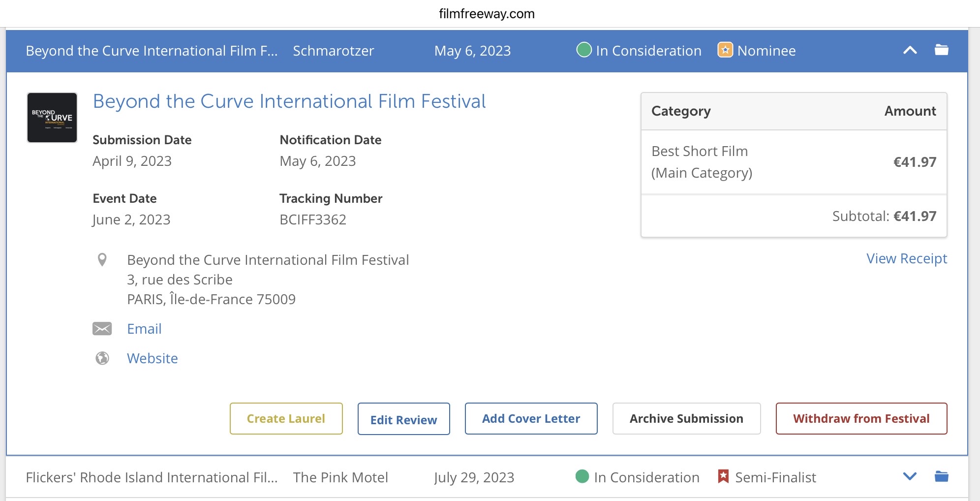Open the festival Website link

(152, 358)
